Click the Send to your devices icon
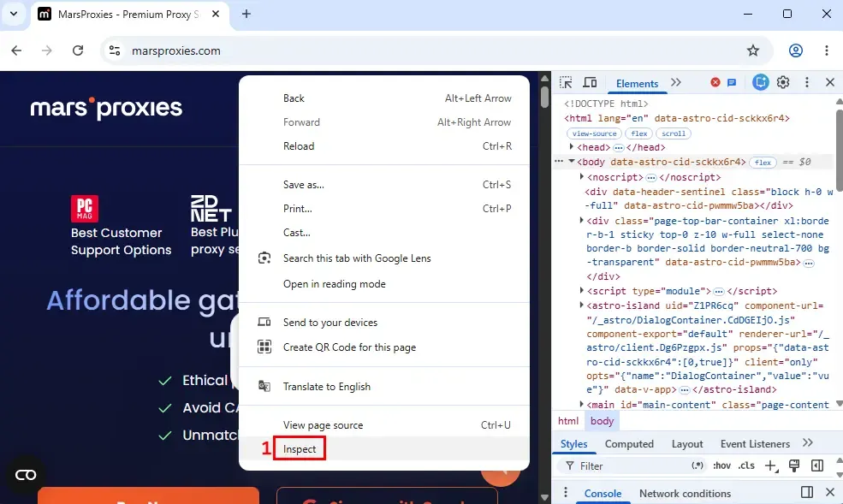 264,322
